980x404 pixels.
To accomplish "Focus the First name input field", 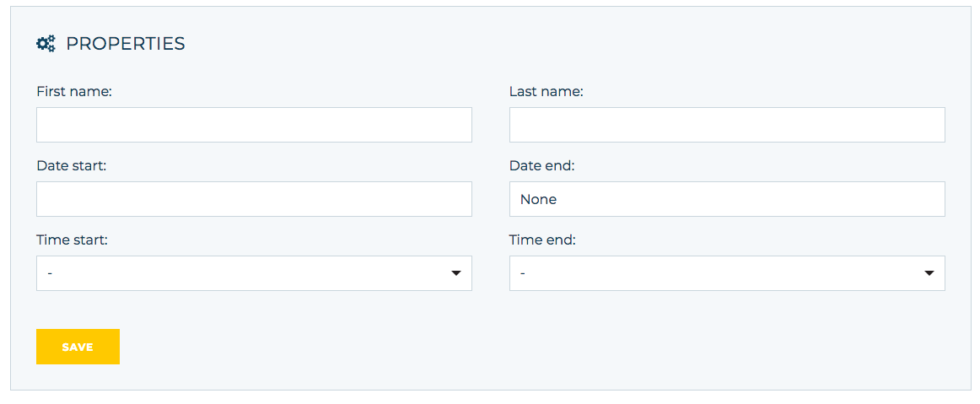I will (254, 125).
